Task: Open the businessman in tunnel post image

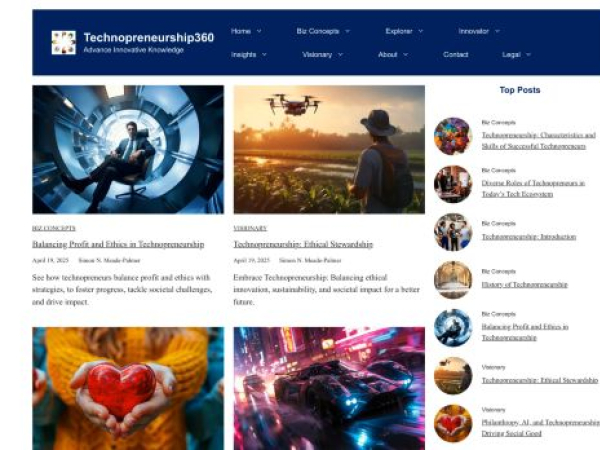Action: click(x=128, y=149)
